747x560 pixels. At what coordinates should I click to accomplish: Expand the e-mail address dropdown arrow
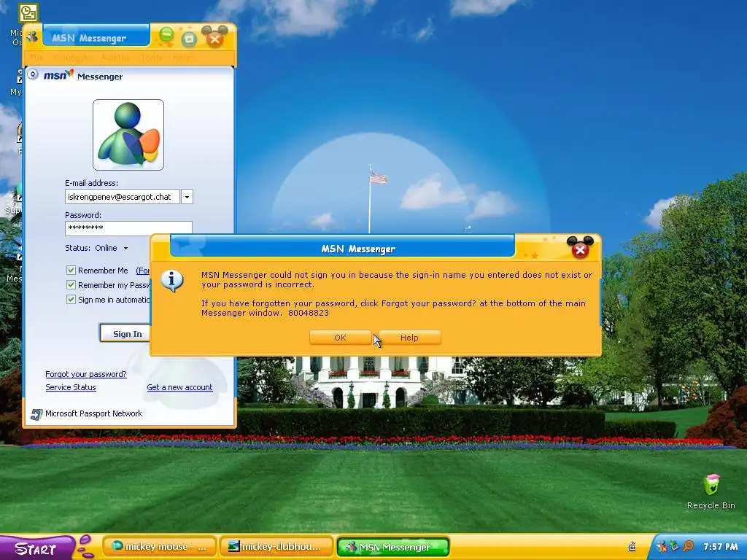(x=187, y=197)
